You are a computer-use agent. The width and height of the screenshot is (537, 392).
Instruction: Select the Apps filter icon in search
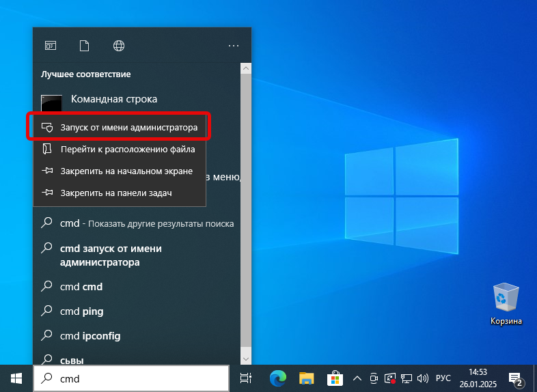51,46
